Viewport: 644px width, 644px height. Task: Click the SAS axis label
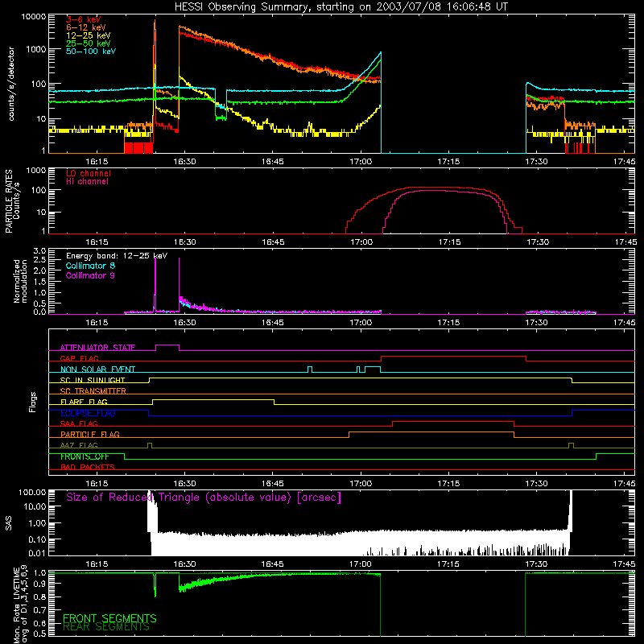(9, 523)
